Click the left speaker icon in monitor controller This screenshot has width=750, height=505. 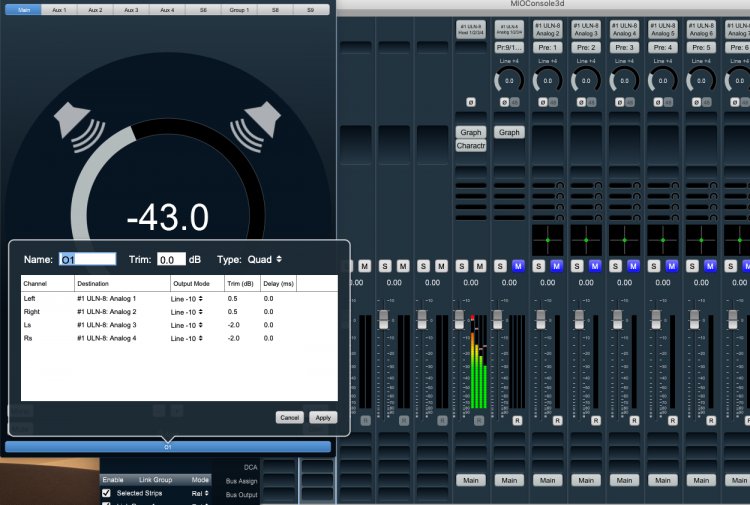pos(72,120)
